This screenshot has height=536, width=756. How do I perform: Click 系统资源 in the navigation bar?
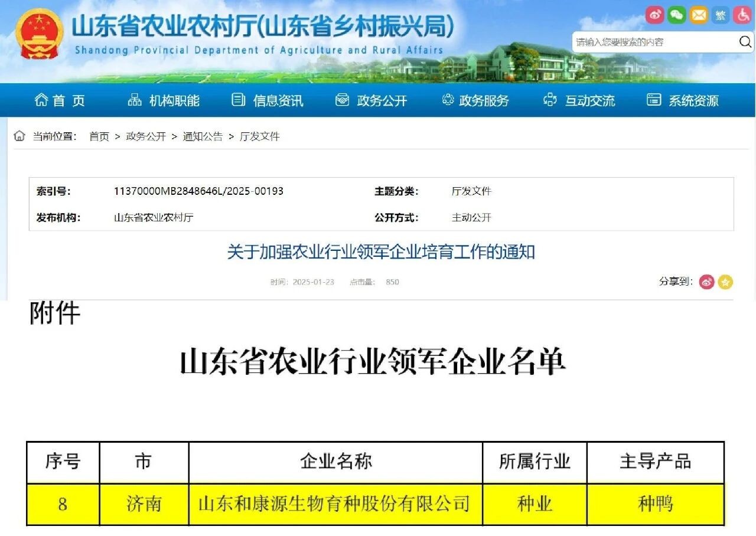(683, 101)
